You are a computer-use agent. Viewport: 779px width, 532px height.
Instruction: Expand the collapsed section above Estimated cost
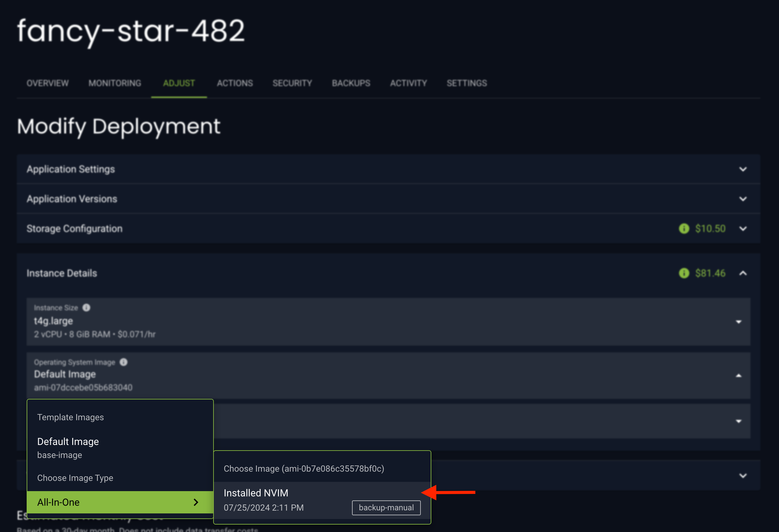click(743, 475)
